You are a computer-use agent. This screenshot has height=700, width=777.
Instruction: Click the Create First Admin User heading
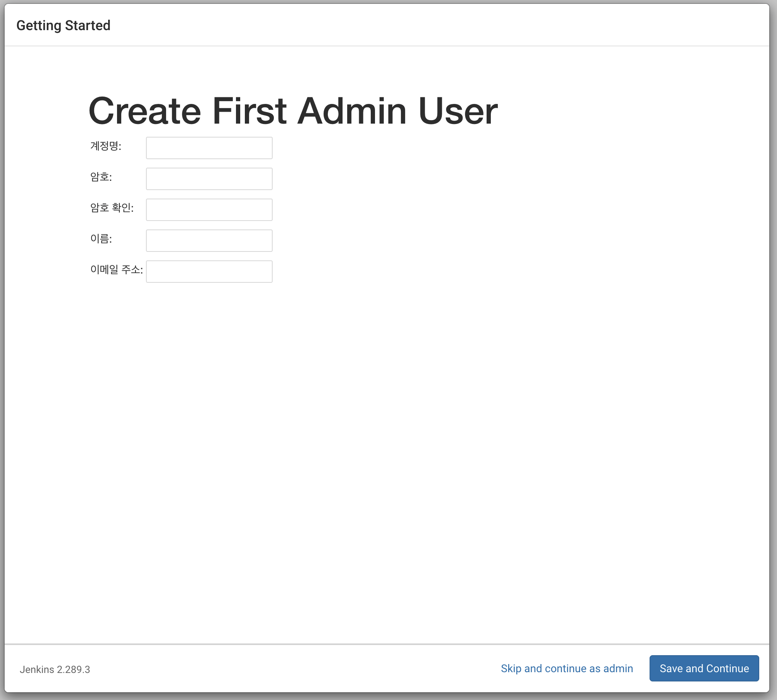point(293,111)
